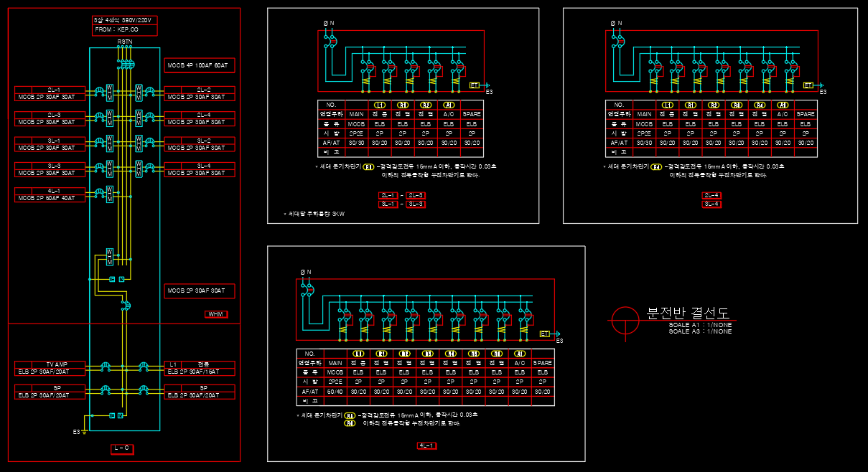868x472 pixels.
Task: Select the "2L-2" feeder label
Action: tap(204, 90)
